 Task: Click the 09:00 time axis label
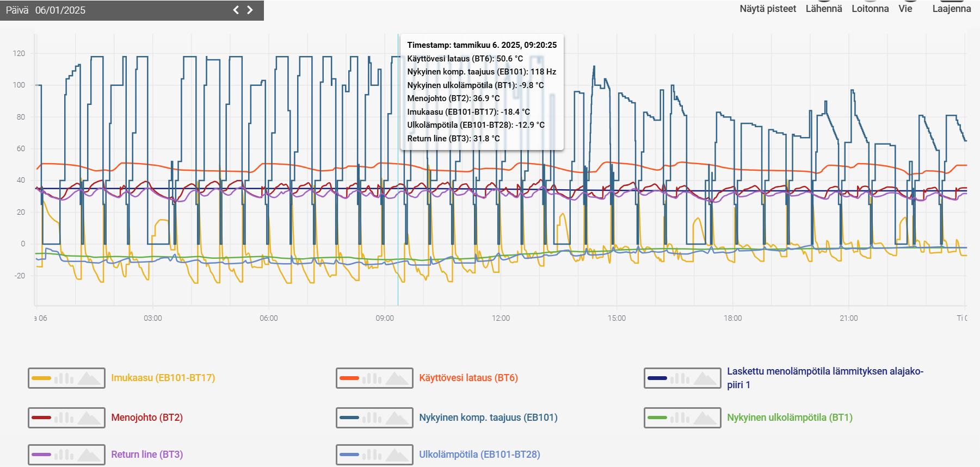385,318
